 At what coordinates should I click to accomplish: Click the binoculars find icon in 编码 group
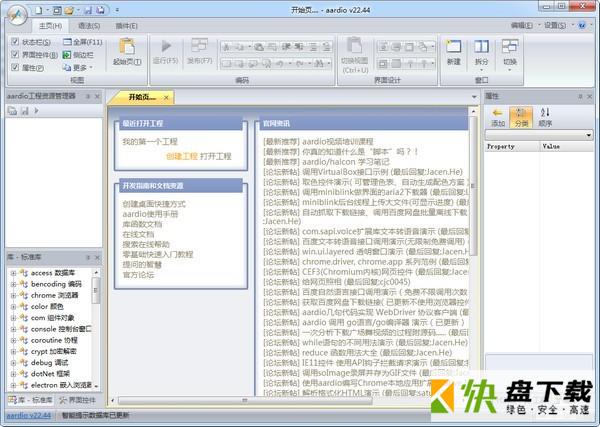click(x=318, y=63)
